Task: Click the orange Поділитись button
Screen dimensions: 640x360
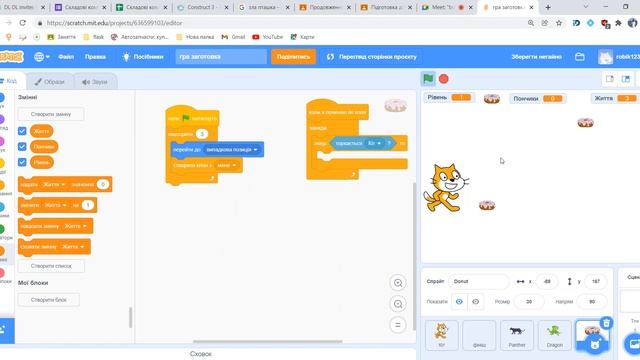Action: pos(293,57)
